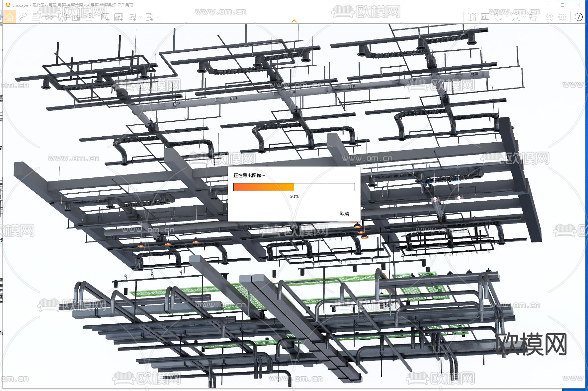Open the Video Editor clapperboard icon
The image size is (588, 391).
89,17
